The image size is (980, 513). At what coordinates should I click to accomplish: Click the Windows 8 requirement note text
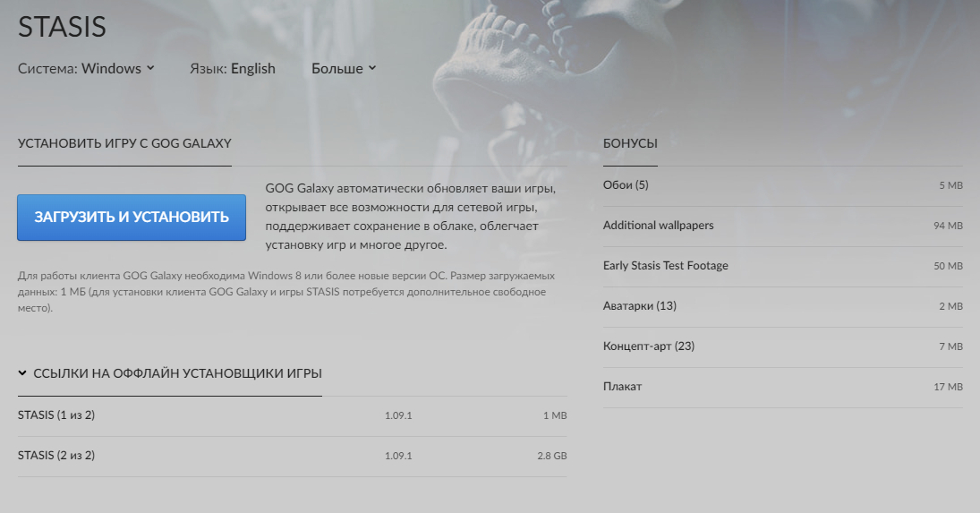286,292
